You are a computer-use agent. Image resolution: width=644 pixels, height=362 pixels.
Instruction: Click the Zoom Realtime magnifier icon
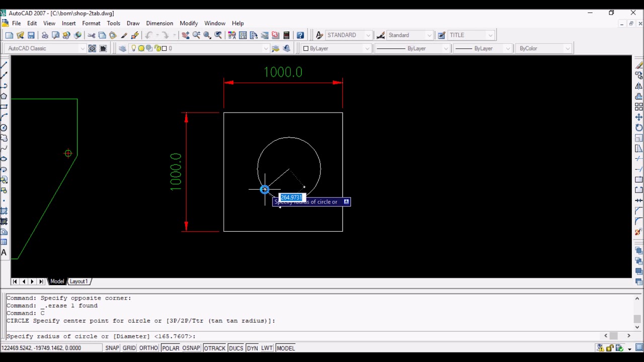click(x=196, y=35)
